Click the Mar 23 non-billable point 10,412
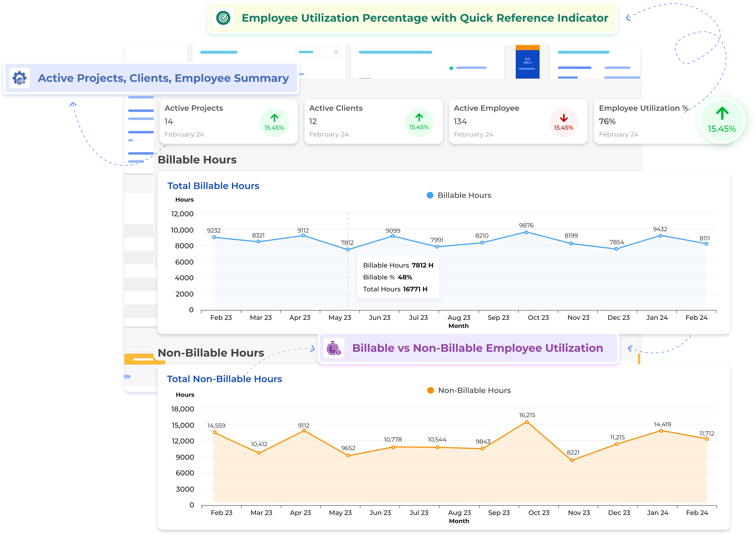This screenshot has height=535, width=756. pyautogui.click(x=259, y=453)
